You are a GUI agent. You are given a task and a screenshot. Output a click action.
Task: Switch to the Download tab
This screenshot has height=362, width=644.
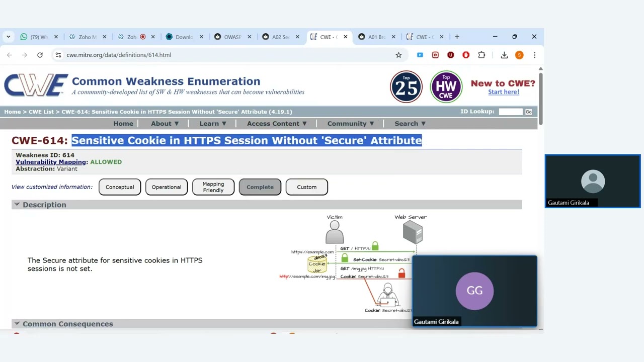(180, 37)
